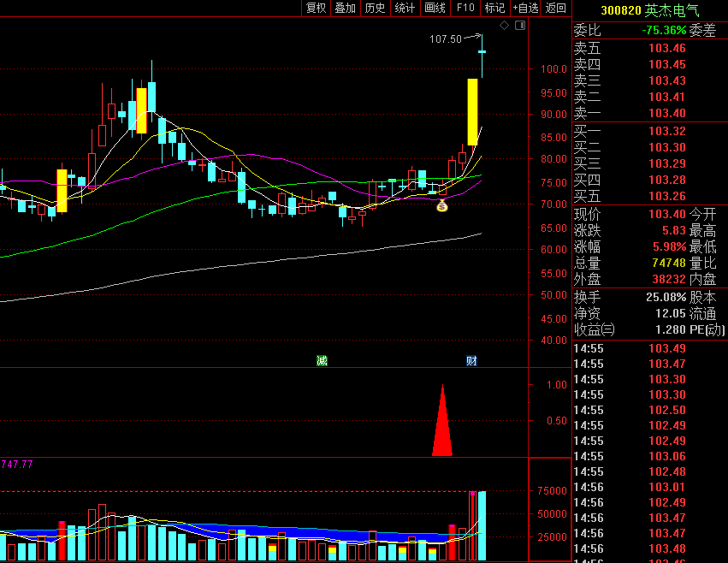The image size is (728, 563).
Task: Click the 14:56 trade priced 103.01
Action: 666,488
